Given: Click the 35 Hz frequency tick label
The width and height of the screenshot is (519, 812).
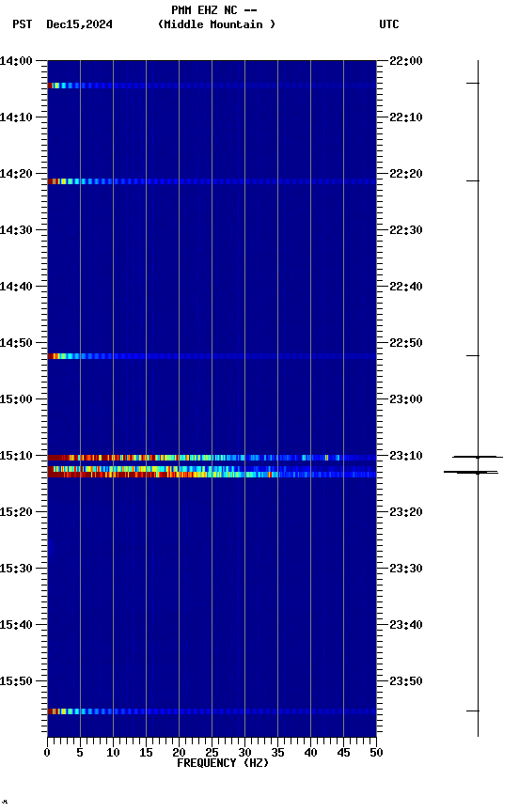Looking at the screenshot, I should [x=277, y=753].
